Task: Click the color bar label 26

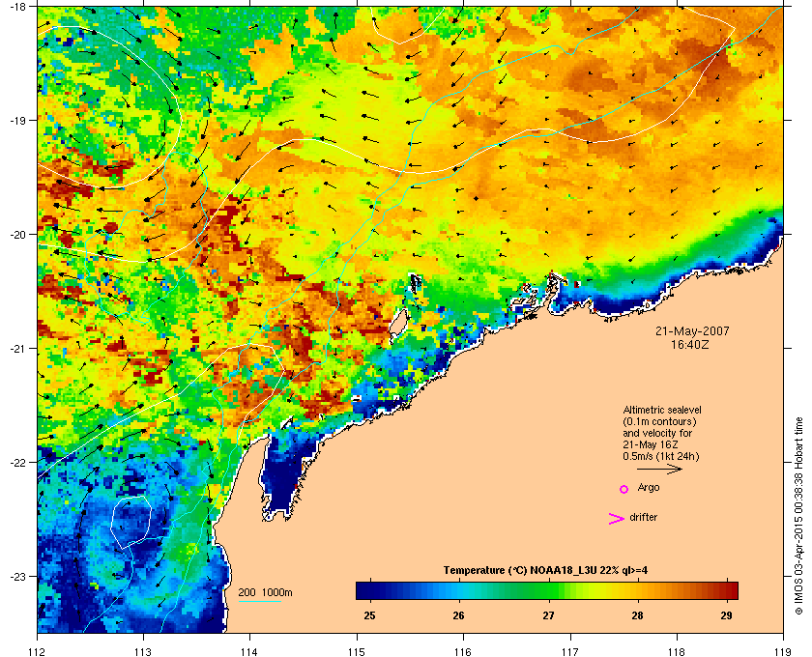Action: click(x=458, y=615)
